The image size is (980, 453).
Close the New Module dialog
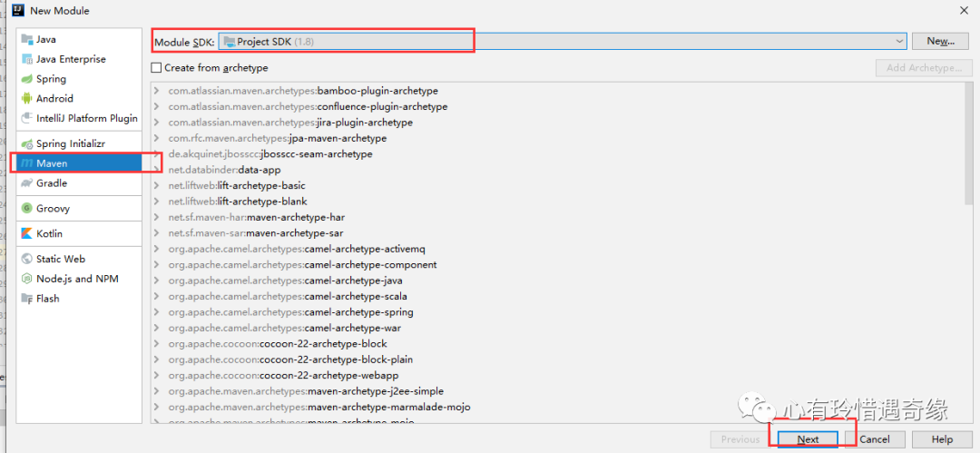click(x=963, y=10)
